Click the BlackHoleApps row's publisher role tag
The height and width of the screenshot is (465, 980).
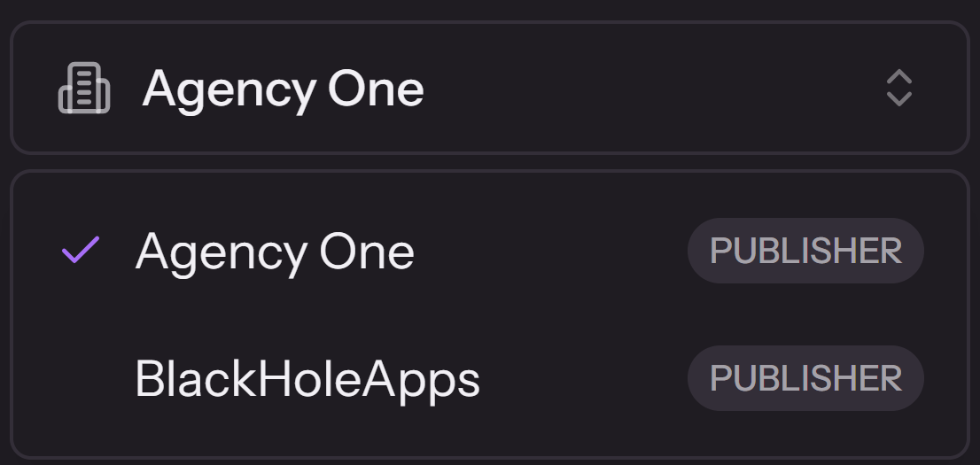805,378
